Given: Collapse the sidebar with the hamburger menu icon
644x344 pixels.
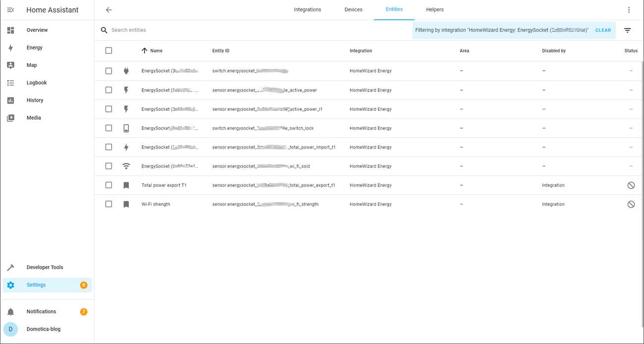Looking at the screenshot, I should tap(10, 10).
